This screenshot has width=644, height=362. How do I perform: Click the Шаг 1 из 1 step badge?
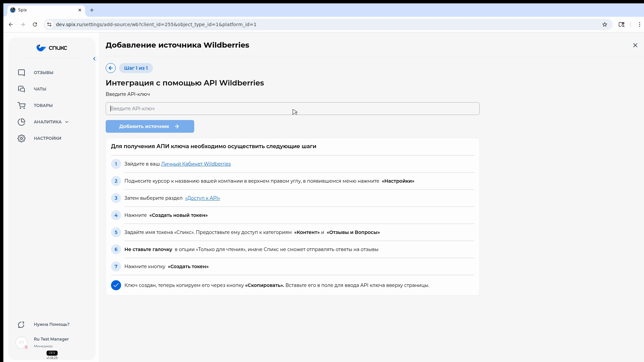pos(136,68)
